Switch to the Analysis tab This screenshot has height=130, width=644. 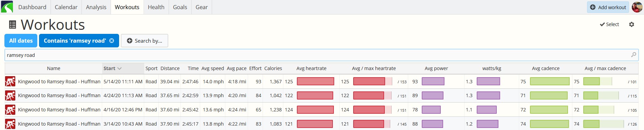click(96, 7)
